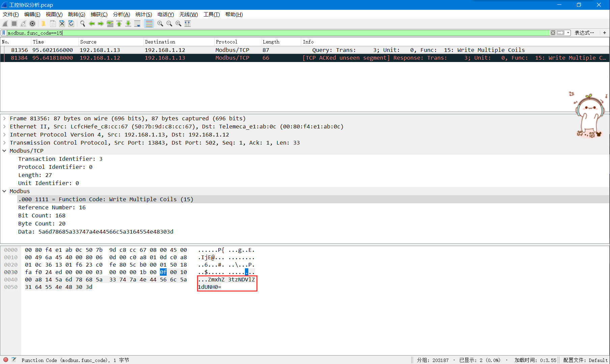Screen dimensions: 610x364
Task: Click the find packet magnifier icon
Action: click(82, 24)
